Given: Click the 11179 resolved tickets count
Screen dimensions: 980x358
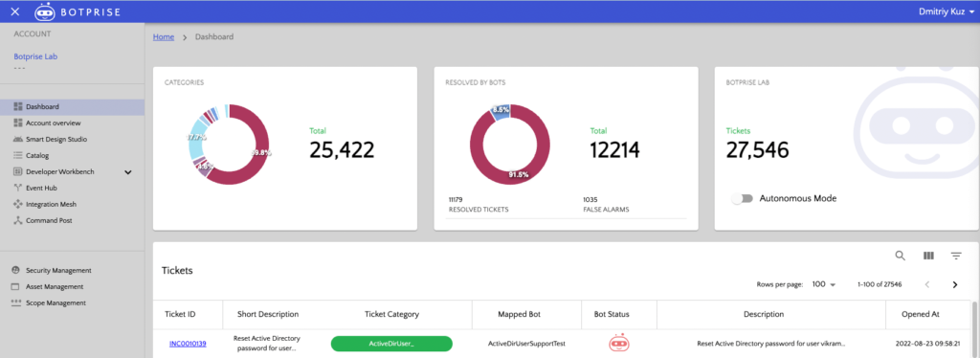Looking at the screenshot, I should click(x=457, y=199).
